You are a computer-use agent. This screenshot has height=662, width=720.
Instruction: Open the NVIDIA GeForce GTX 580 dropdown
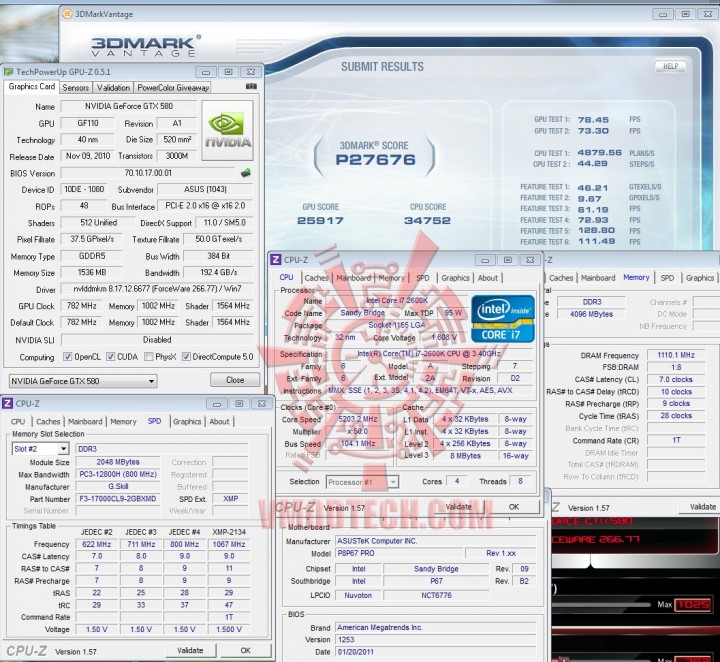[83, 381]
